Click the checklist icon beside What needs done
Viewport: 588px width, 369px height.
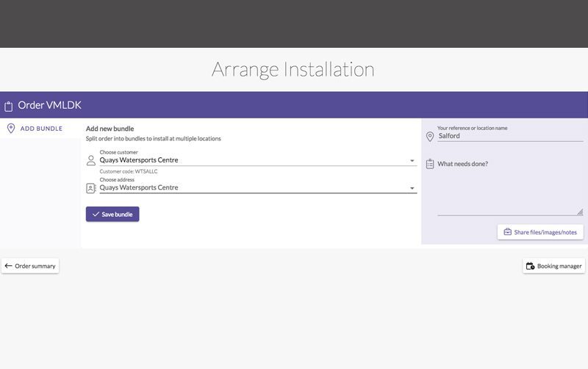[x=430, y=164]
